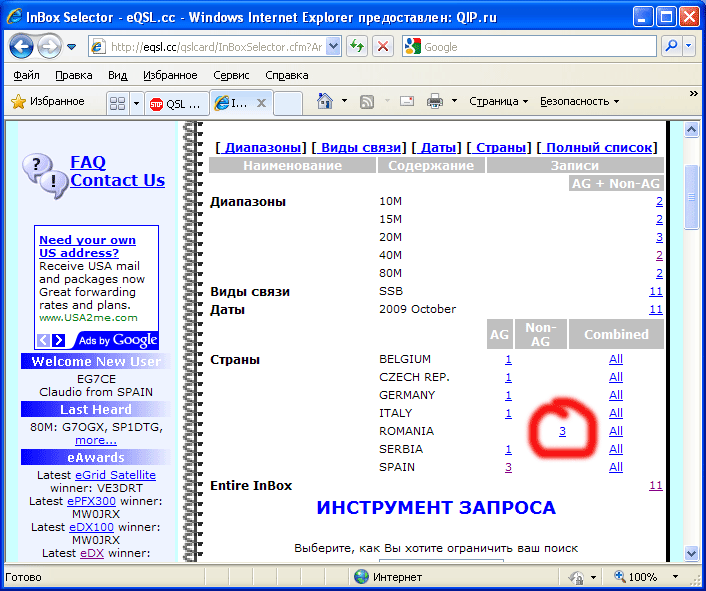Viewport: 706px width, 591px height.
Task: Click the Home page icon
Action: (x=324, y=101)
